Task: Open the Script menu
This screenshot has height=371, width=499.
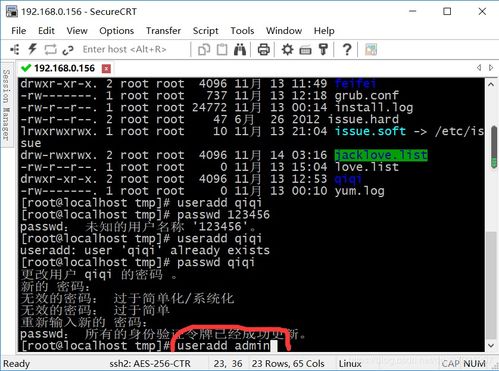Action: pos(205,31)
